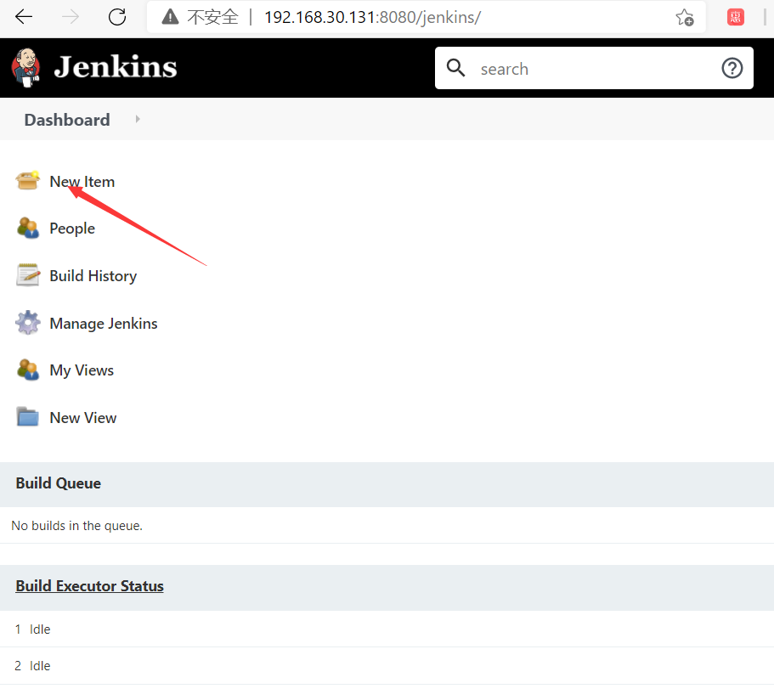
Task: Open the People link
Action: [x=72, y=229]
